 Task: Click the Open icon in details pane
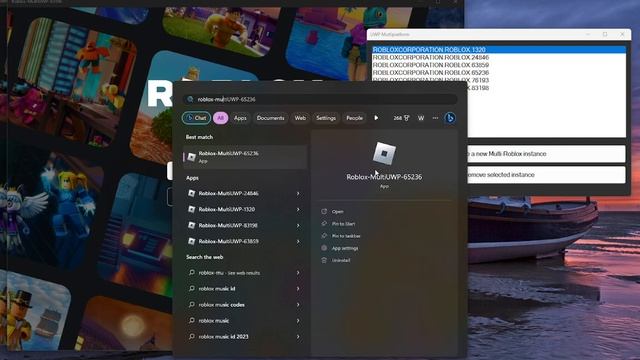324,211
